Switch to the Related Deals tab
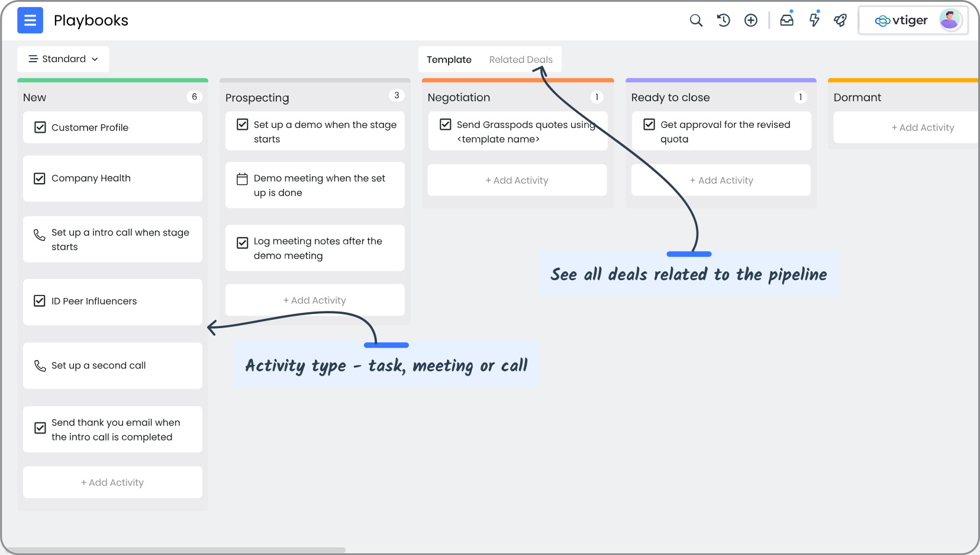This screenshot has width=980, height=555. [x=521, y=60]
